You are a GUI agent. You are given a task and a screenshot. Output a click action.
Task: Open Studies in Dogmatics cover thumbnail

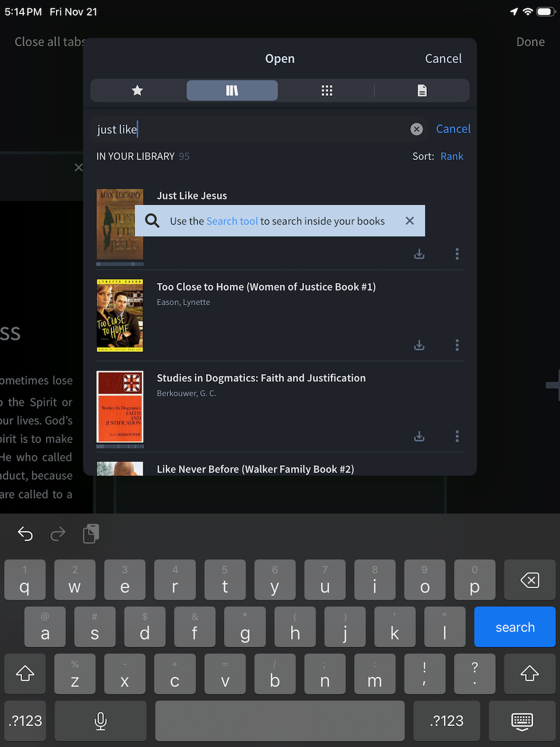coord(120,407)
